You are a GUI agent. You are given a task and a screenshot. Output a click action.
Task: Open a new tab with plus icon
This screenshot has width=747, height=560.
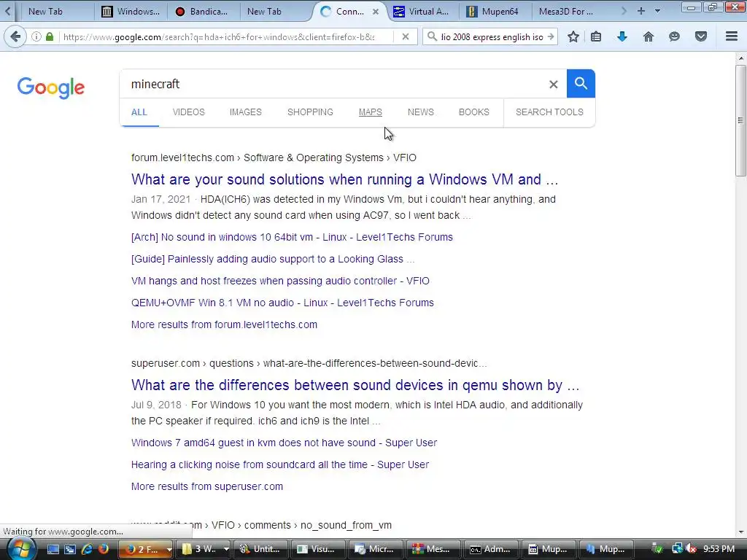pos(641,11)
